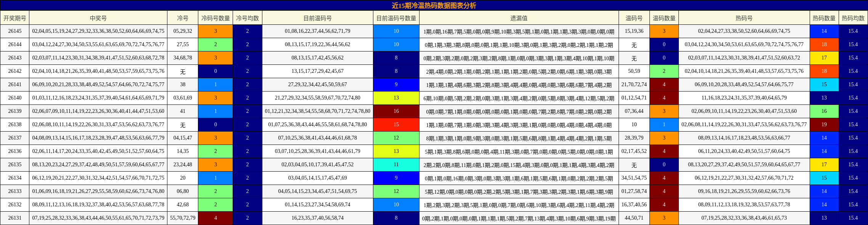Click the title 近15期冷温热码数据图表分析

[434, 5]
